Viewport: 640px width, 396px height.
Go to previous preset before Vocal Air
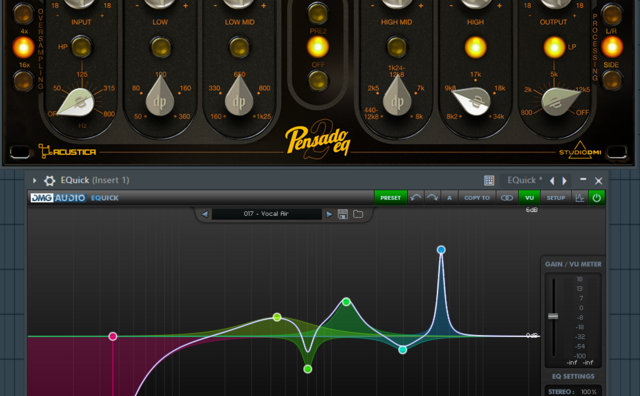[x=205, y=214]
